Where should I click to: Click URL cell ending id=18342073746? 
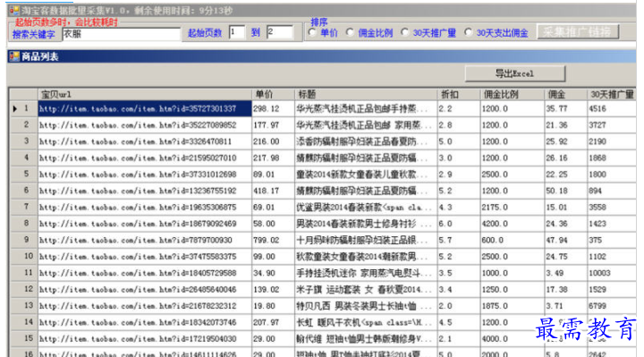pos(145,322)
